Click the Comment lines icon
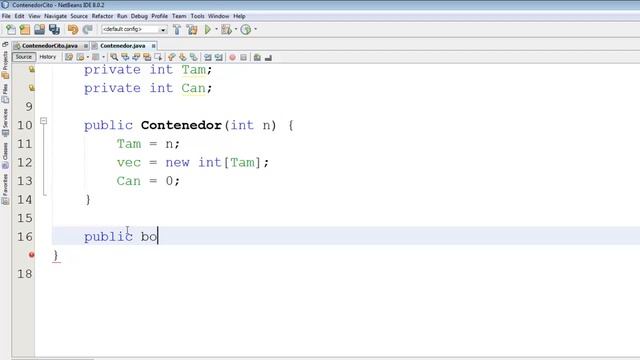Screen dimensions: 640x360 click(257, 58)
